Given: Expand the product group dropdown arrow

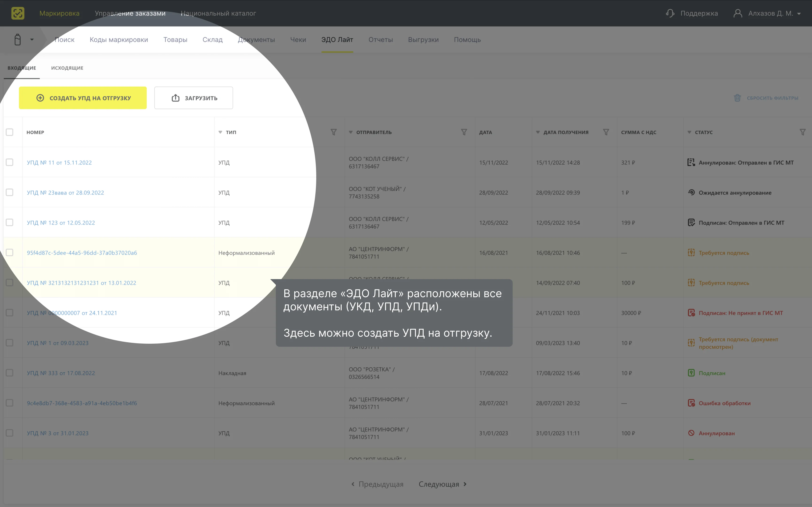Looking at the screenshot, I should (x=32, y=39).
